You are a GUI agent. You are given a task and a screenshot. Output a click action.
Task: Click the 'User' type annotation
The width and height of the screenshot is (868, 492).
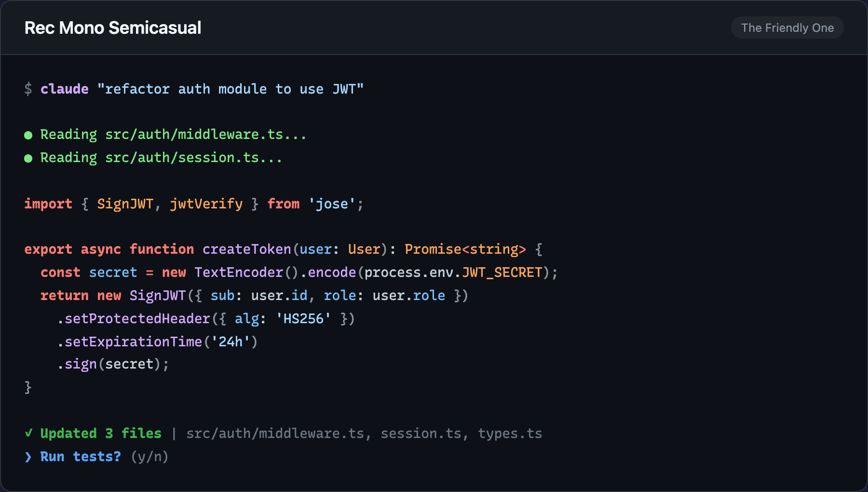coord(364,249)
